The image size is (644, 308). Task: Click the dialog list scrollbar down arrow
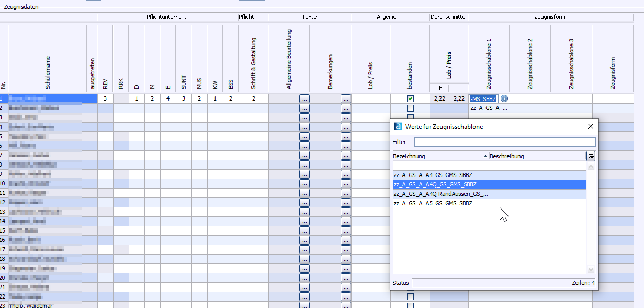pos(591,270)
